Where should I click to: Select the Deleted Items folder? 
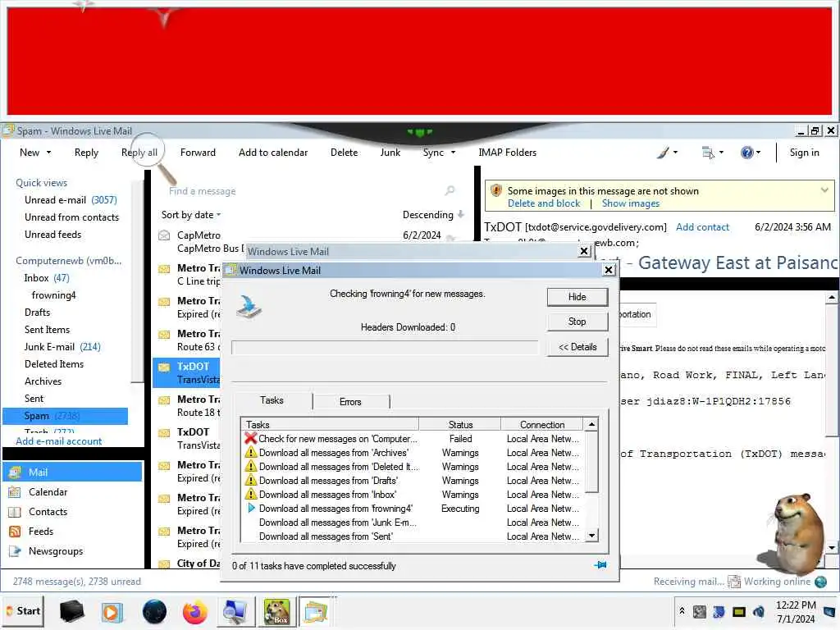(x=54, y=364)
